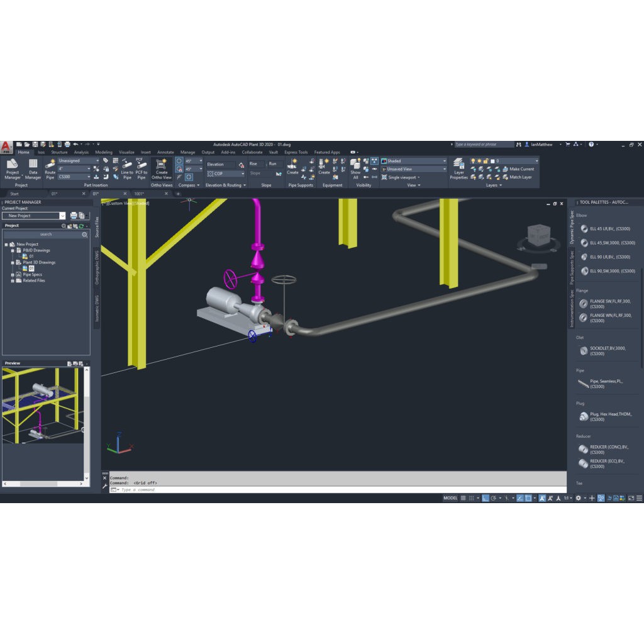Viewport: 644px width, 644px height.
Task: Click the Match Layer button
Action: pos(519,177)
